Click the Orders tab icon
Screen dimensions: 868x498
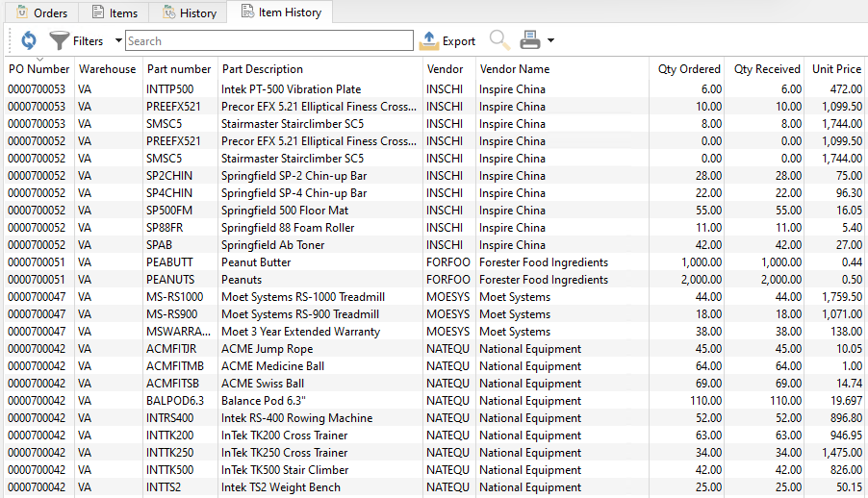tap(22, 12)
